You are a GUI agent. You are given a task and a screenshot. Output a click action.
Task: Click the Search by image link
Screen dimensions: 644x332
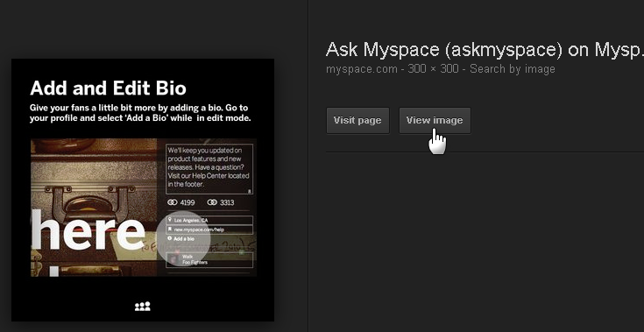(x=513, y=69)
